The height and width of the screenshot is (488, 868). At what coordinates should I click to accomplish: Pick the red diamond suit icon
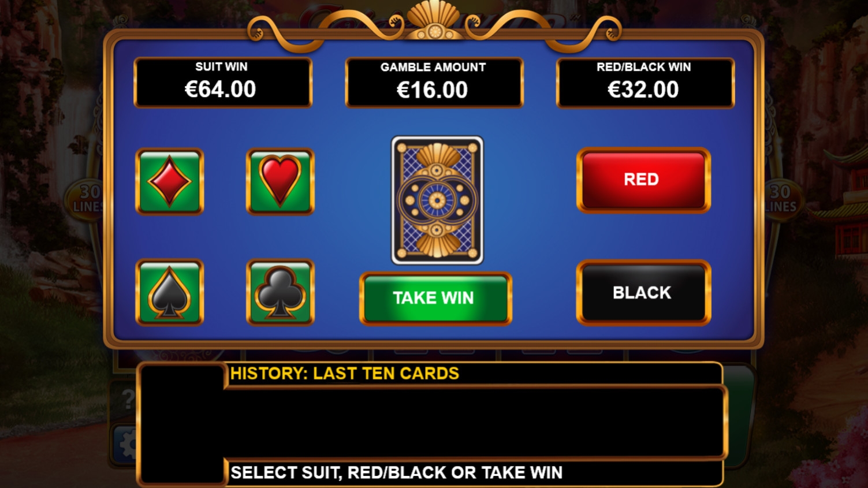pyautogui.click(x=169, y=181)
